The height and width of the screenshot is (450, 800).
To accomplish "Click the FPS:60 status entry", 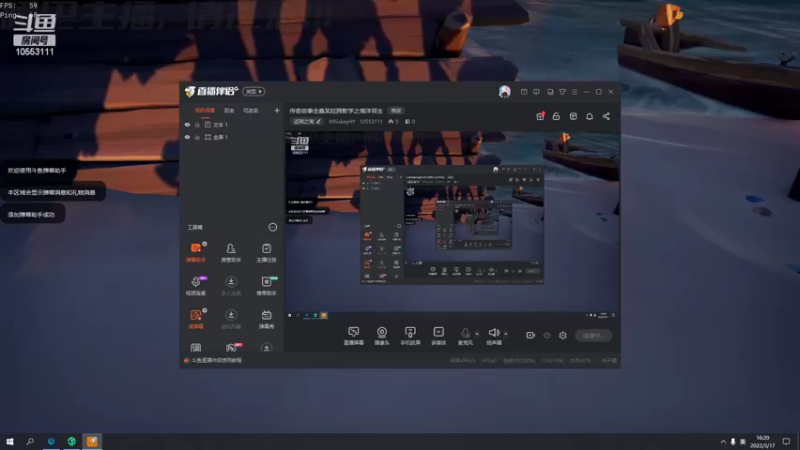I will click(489, 361).
